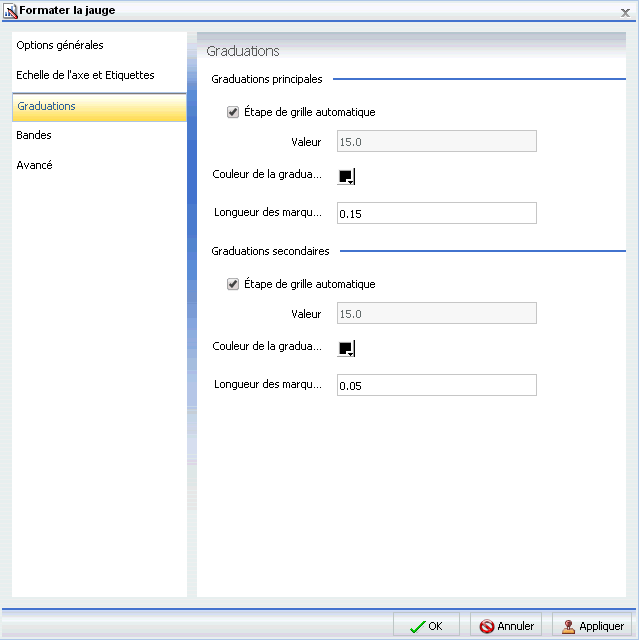Click the Graduations secondaires heading
Image resolution: width=639 pixels, height=640 pixels.
point(270,251)
